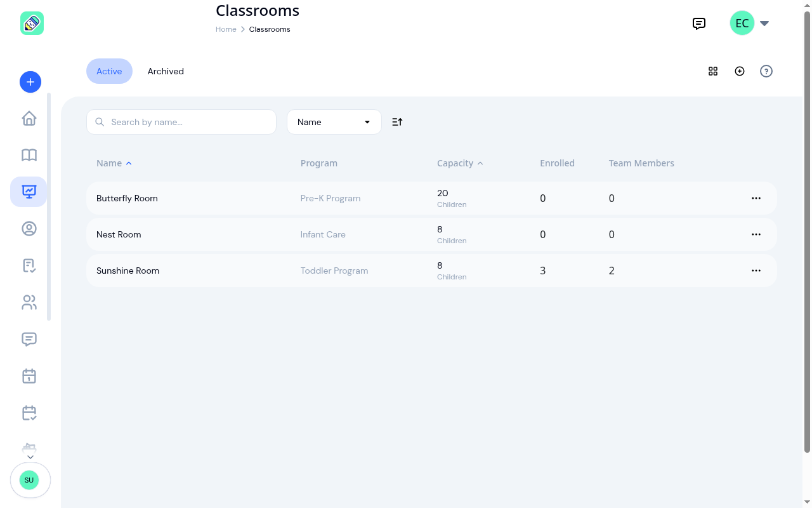Open the options menu for Nest Room
Image resolution: width=812 pixels, height=508 pixels.
[x=756, y=234]
